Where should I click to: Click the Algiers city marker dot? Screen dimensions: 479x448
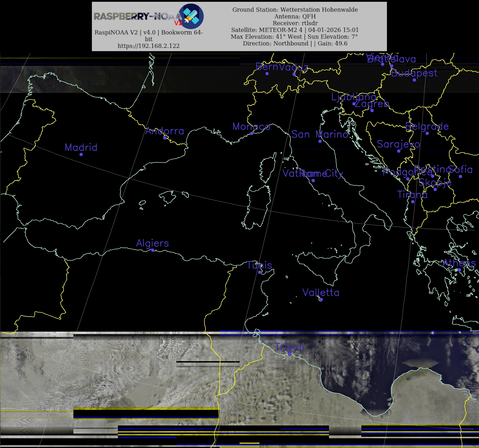tap(153, 250)
